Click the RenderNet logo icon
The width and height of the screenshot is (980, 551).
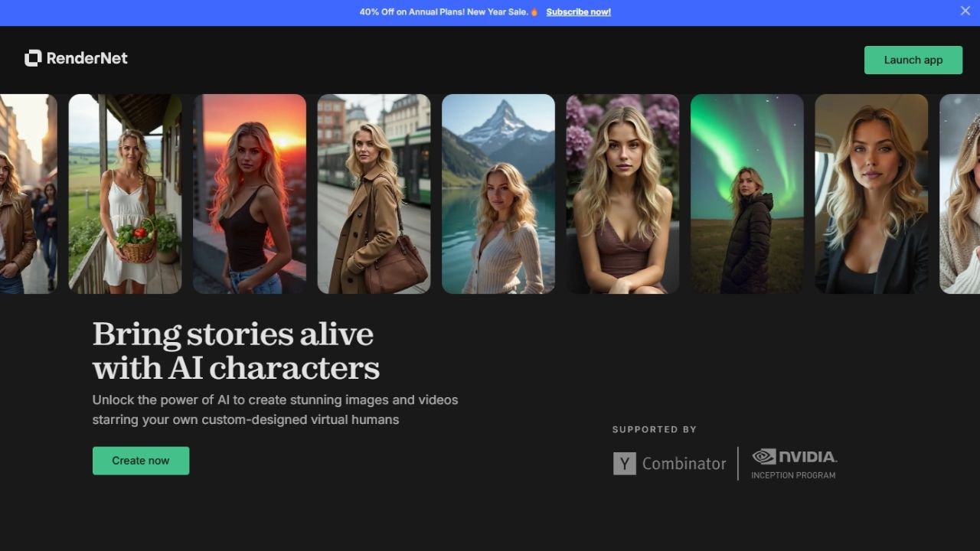33,58
